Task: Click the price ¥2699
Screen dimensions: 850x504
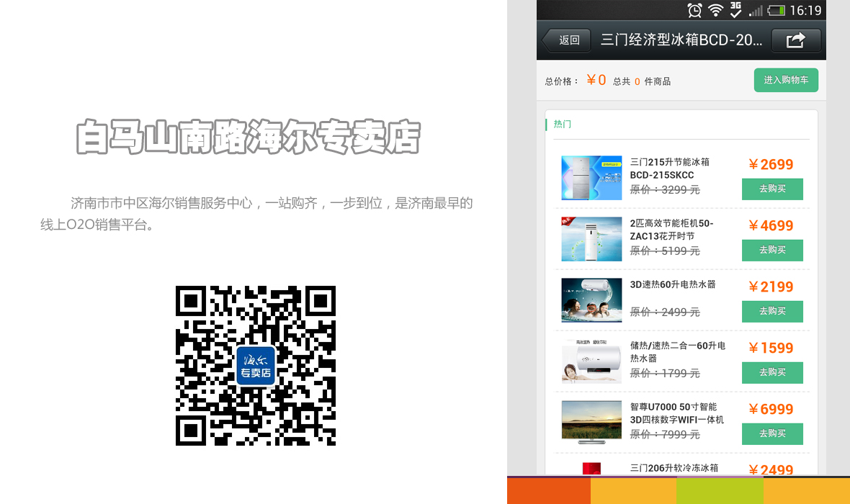Action: 771,164
